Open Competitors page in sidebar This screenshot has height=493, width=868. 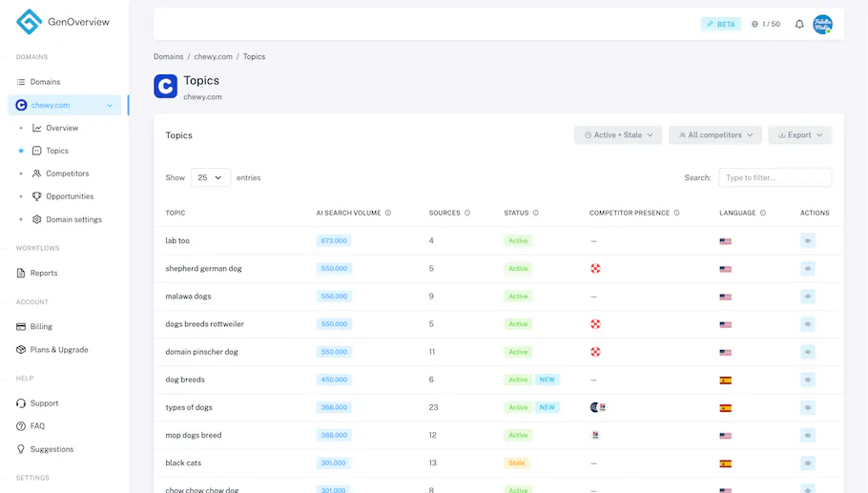click(67, 174)
